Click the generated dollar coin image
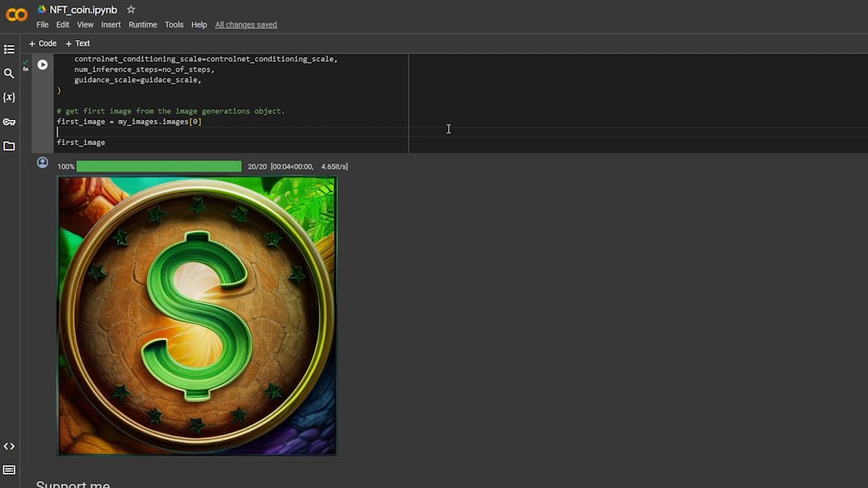 tap(197, 316)
